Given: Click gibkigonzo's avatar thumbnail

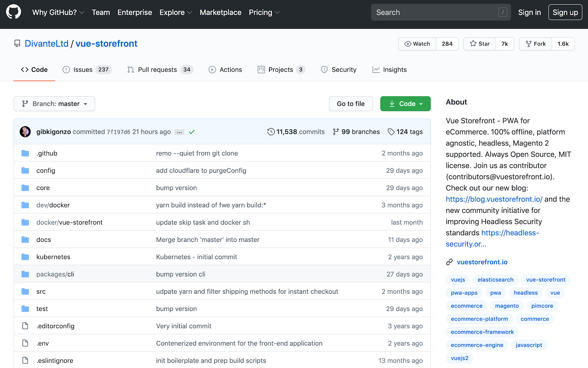Looking at the screenshot, I should 25,132.
